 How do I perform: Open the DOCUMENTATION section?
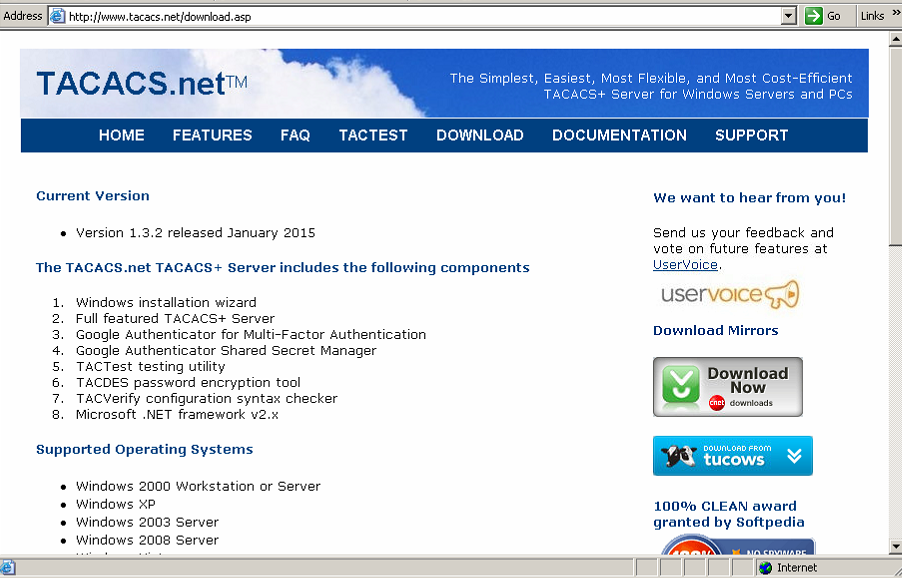618,135
